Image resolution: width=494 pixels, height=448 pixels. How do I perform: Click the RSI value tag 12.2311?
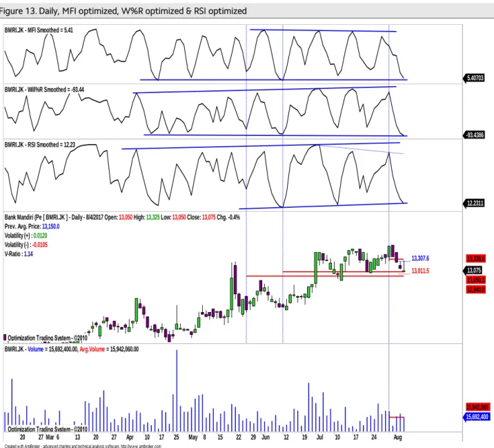point(474,203)
